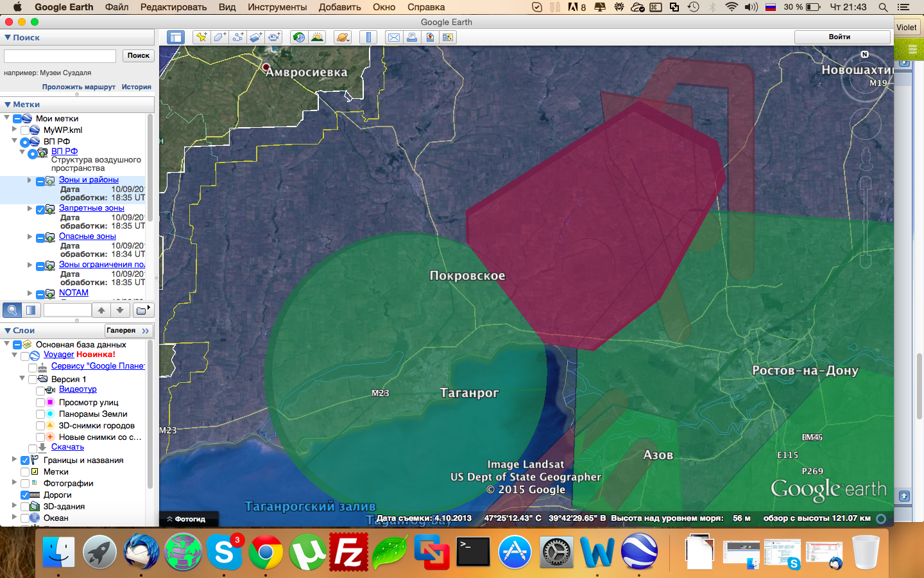Expand the Океан layer
Viewport: 924px width, 578px height.
point(14,517)
